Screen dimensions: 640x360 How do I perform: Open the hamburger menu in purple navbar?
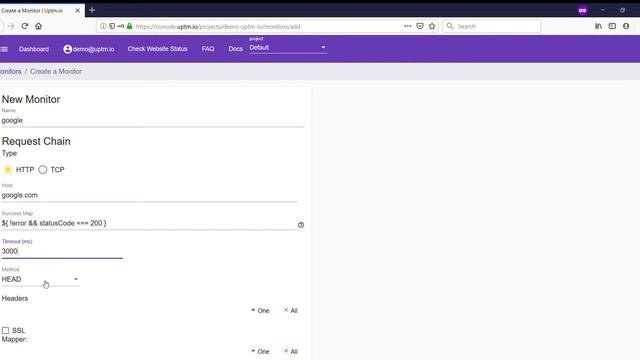(x=4, y=49)
